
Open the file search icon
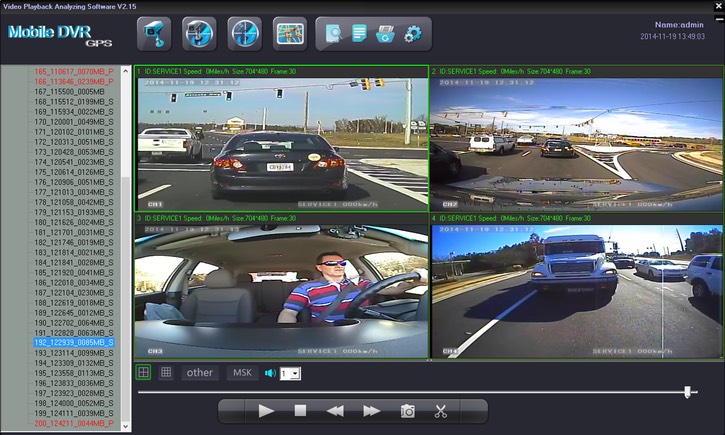point(333,34)
